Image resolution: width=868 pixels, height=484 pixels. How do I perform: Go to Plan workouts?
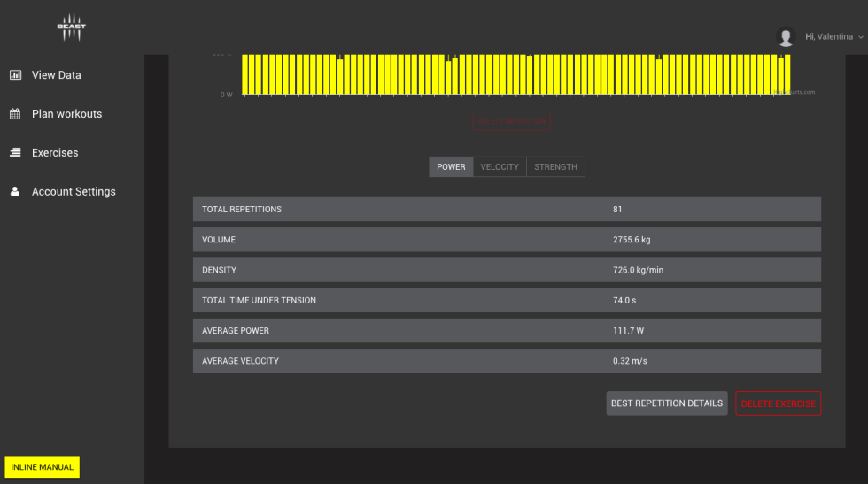[66, 114]
